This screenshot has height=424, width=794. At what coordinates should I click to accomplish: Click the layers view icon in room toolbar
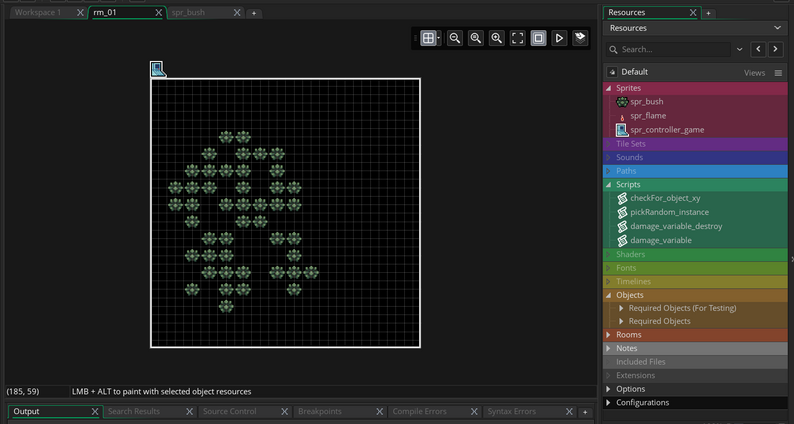click(580, 38)
